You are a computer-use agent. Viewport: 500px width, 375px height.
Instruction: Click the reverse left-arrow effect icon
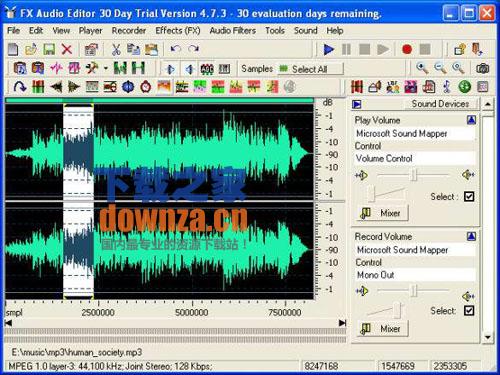[x=56, y=87]
